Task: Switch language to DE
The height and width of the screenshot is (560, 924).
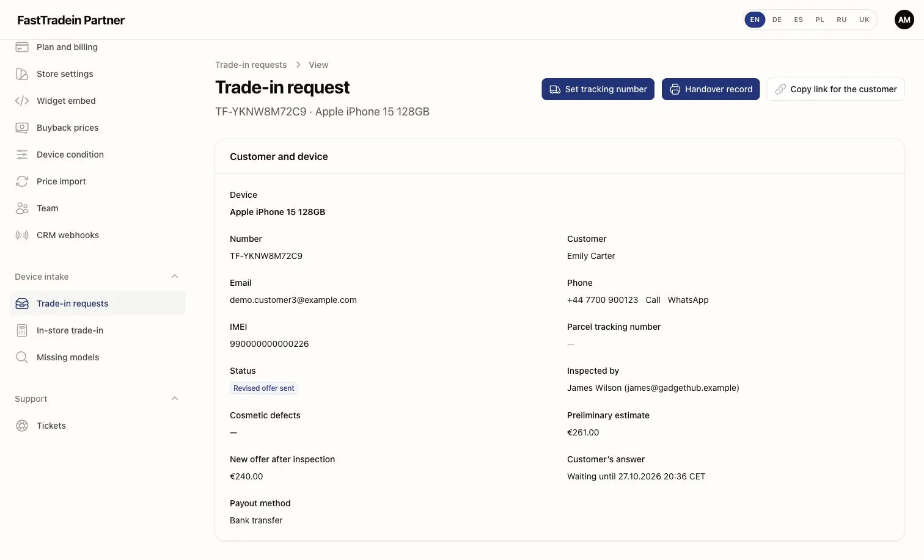Action: pos(777,20)
